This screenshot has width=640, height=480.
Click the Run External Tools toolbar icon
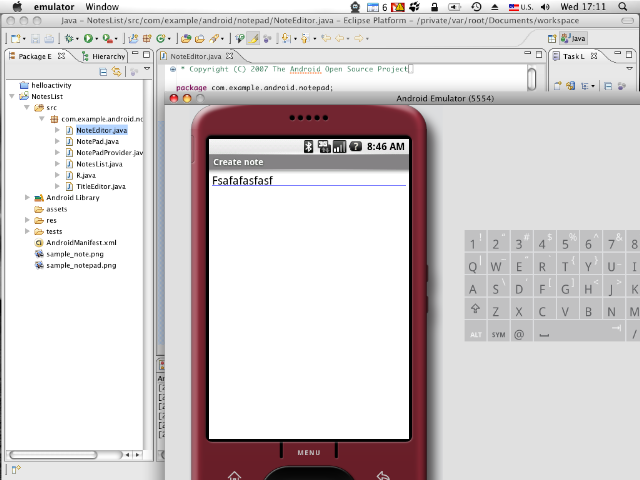coord(107,38)
